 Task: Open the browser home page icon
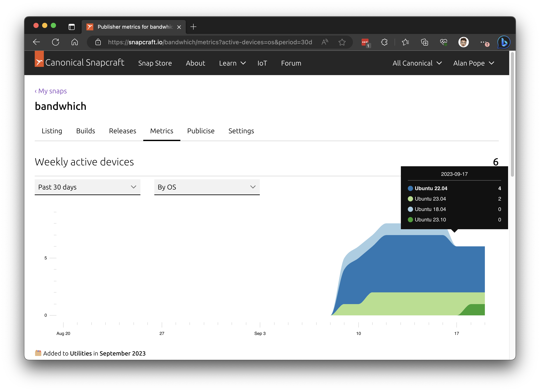(x=74, y=42)
